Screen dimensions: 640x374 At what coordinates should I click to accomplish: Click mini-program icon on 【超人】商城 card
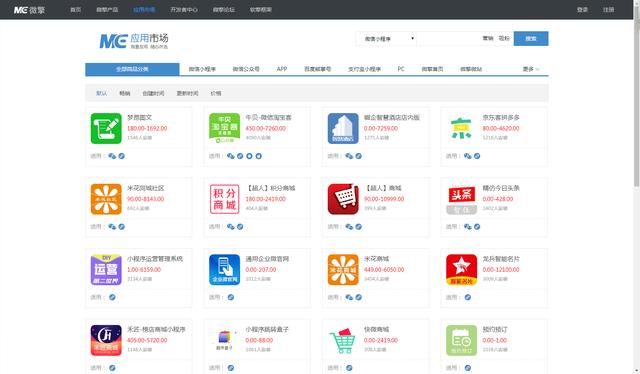[358, 227]
